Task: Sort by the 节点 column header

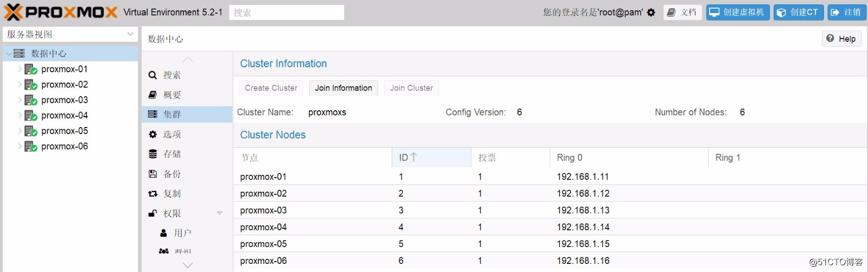Action: tap(312, 157)
